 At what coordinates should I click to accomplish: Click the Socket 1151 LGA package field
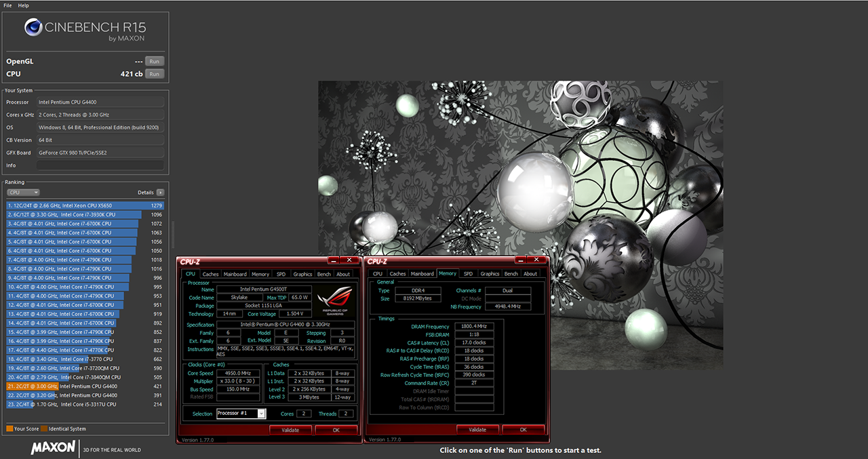pos(264,306)
